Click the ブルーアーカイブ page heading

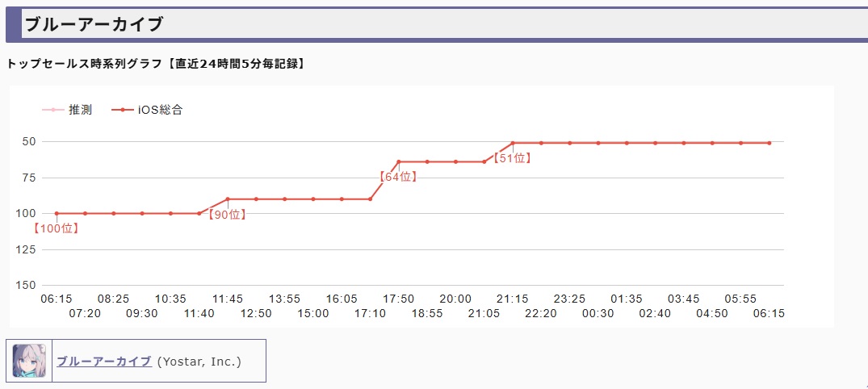[x=94, y=24]
